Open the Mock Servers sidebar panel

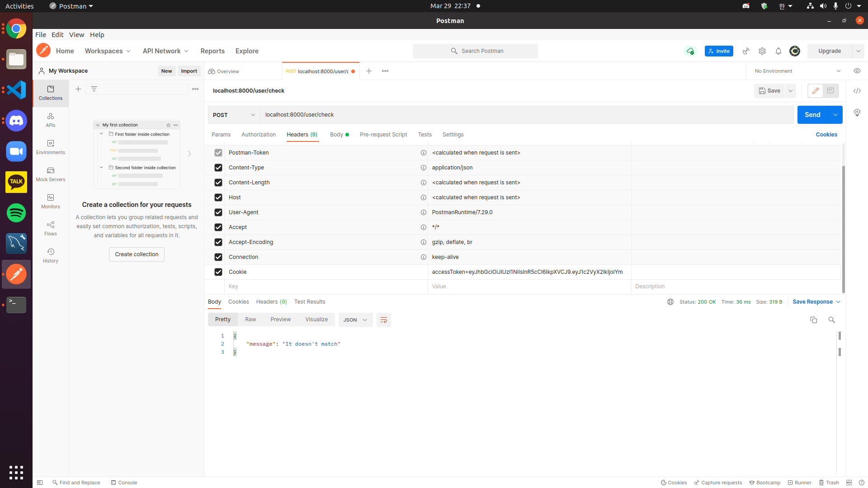(51, 174)
